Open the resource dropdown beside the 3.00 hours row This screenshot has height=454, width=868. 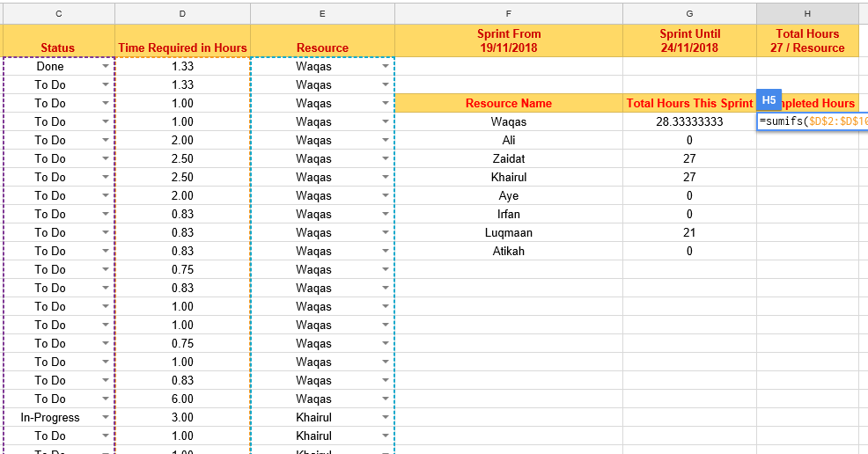pos(386,418)
